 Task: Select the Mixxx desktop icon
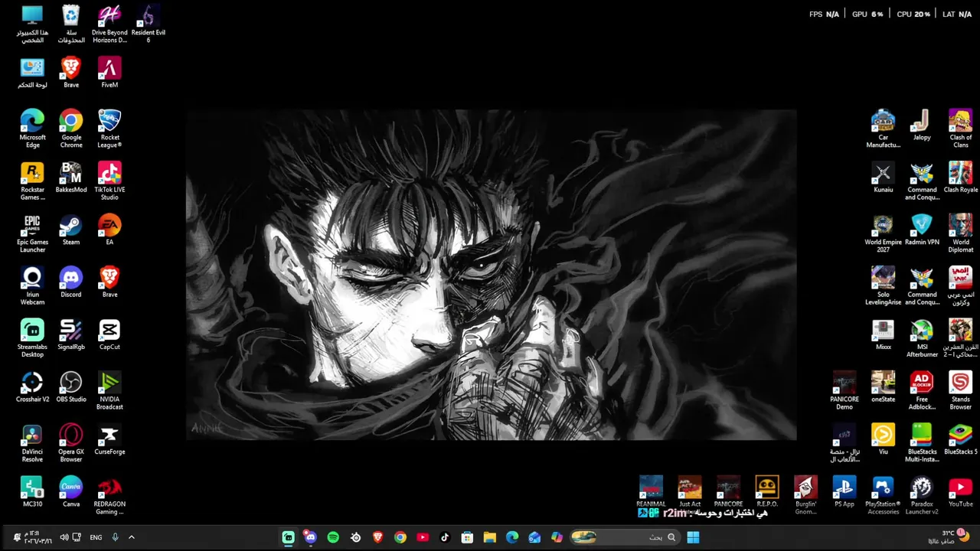pos(883,334)
